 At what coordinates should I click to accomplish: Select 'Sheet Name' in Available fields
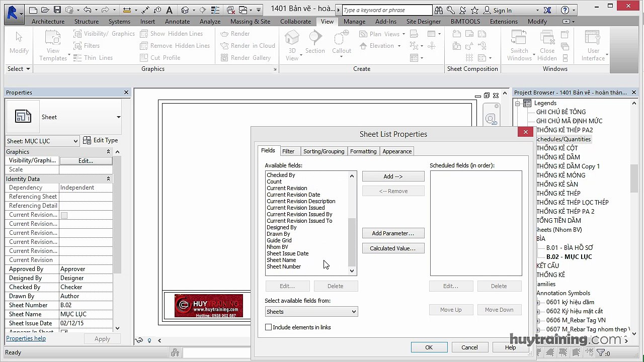[x=281, y=260]
